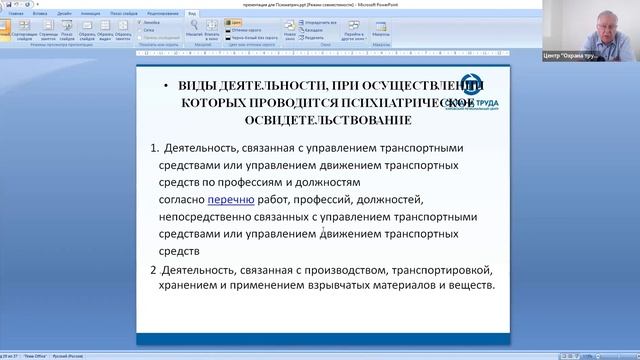Click the language indicator 'Русский (Россия)' in status bar

coord(68,356)
